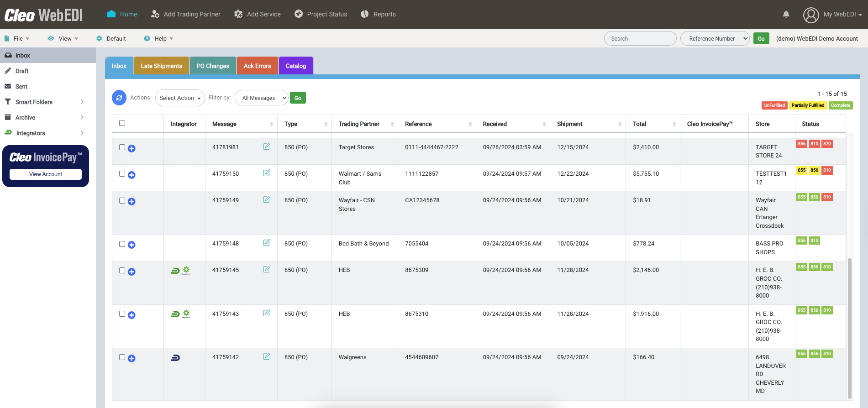Sort table by Received column
The height and width of the screenshot is (408, 868).
point(513,124)
